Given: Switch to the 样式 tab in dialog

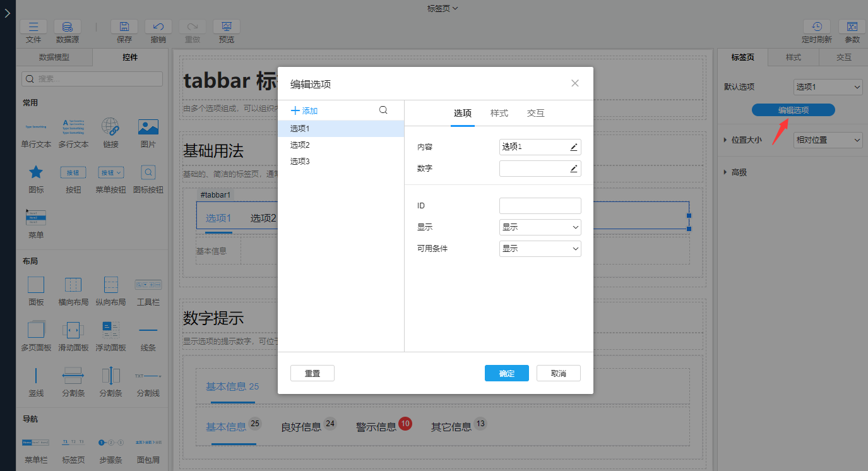Looking at the screenshot, I should pos(499,114).
